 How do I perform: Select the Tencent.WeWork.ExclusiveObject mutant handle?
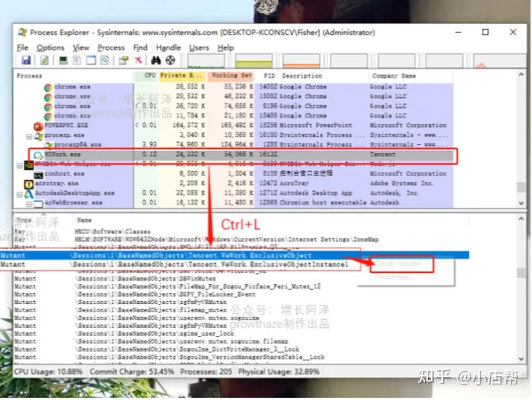(x=235, y=255)
